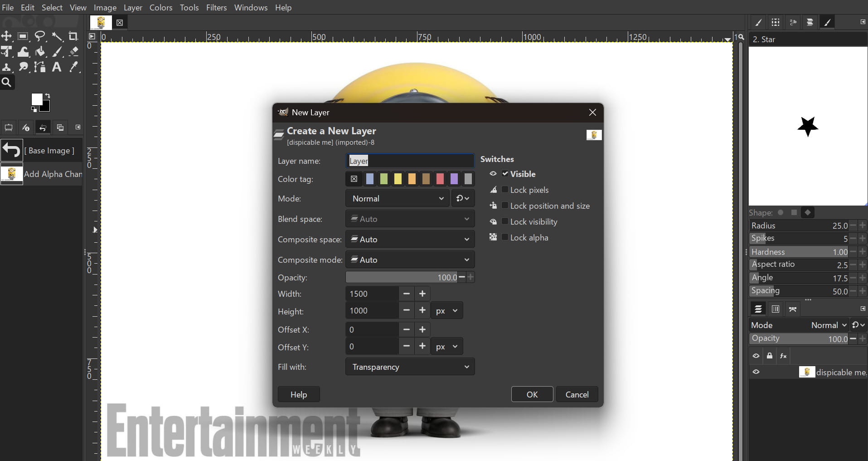Click the lock column header in Layers panel

pos(770,356)
